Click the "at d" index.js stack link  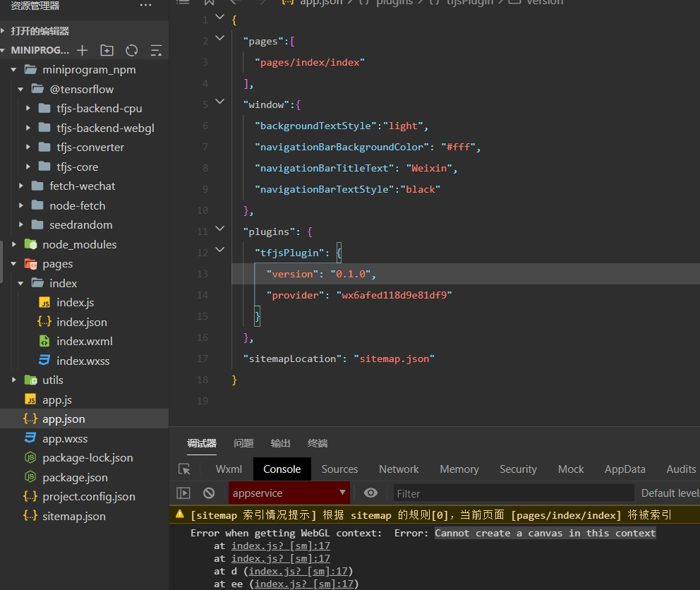(x=298, y=571)
